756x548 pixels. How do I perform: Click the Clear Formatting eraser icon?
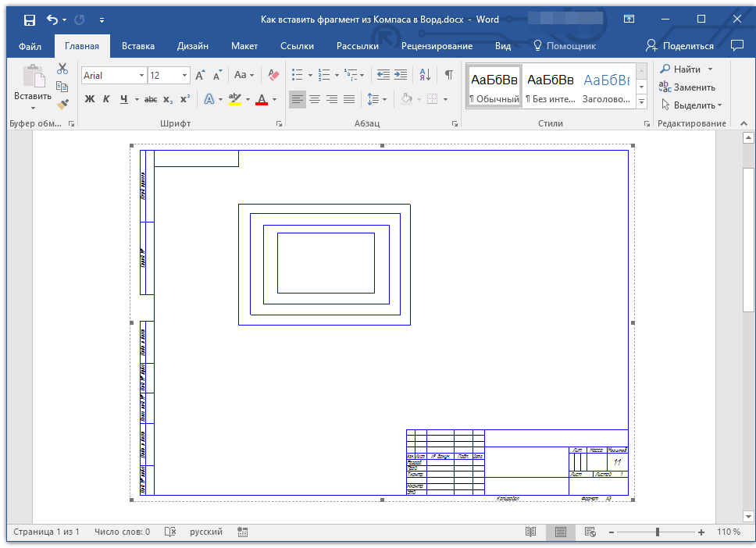(x=273, y=75)
